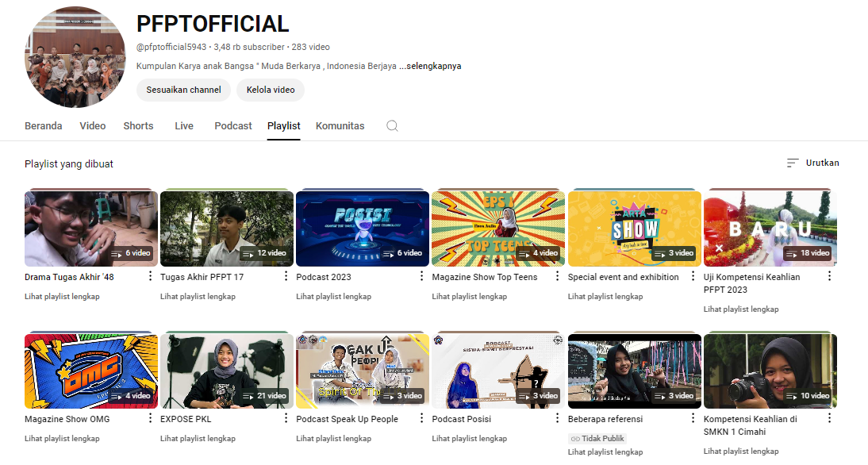
Task: Click Lihat playlist lengkap under Uji Kompetensi Keahlian
Action: (741, 309)
